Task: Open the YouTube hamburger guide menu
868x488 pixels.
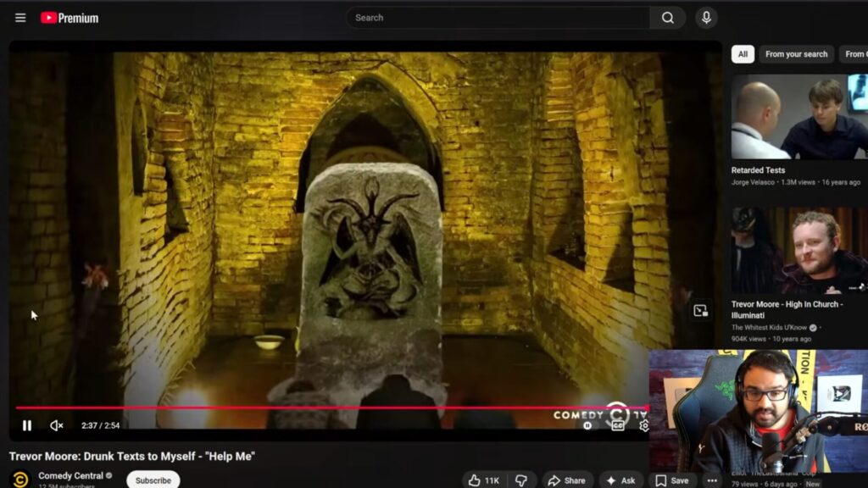Action: (20, 18)
